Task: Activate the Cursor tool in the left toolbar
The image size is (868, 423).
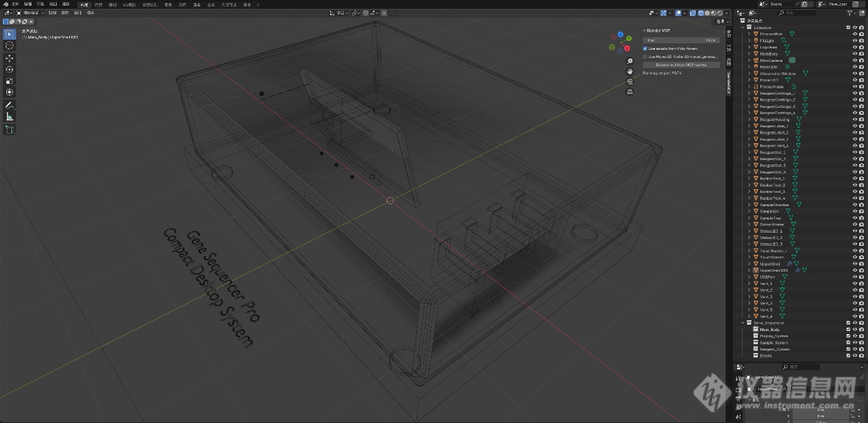Action: coord(9,45)
